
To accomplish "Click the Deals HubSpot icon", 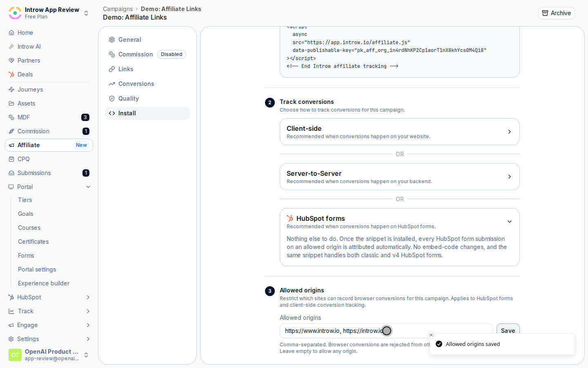I will pos(11,74).
